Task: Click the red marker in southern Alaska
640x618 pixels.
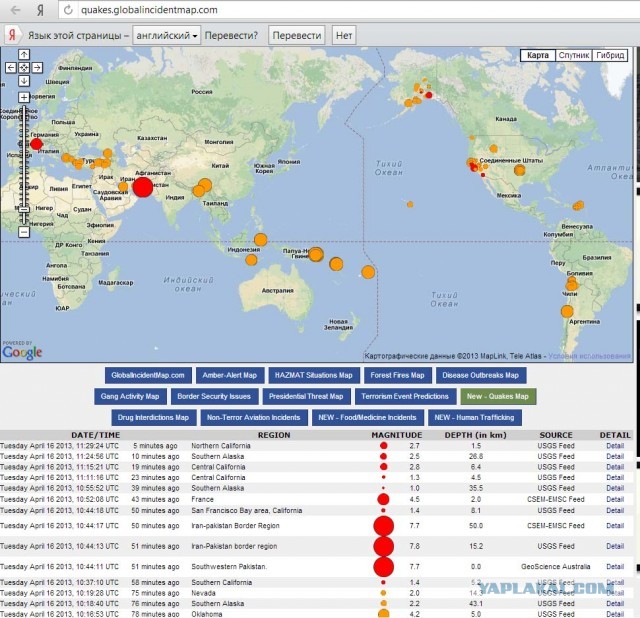Action: (429, 95)
